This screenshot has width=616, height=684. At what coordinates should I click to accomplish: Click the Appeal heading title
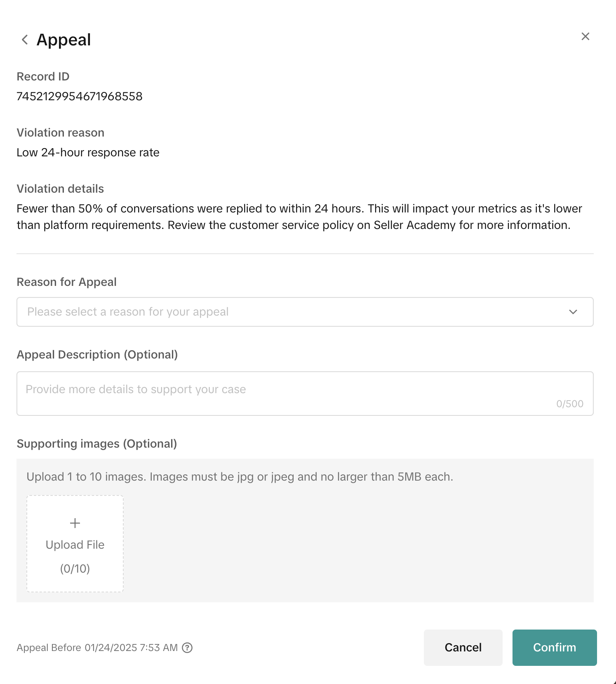[64, 40]
